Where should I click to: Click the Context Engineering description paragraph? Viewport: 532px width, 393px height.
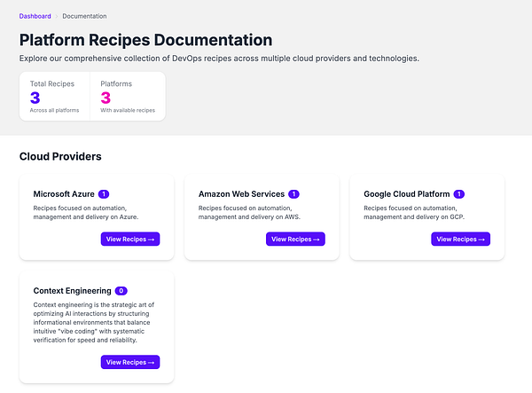pyautogui.click(x=94, y=322)
